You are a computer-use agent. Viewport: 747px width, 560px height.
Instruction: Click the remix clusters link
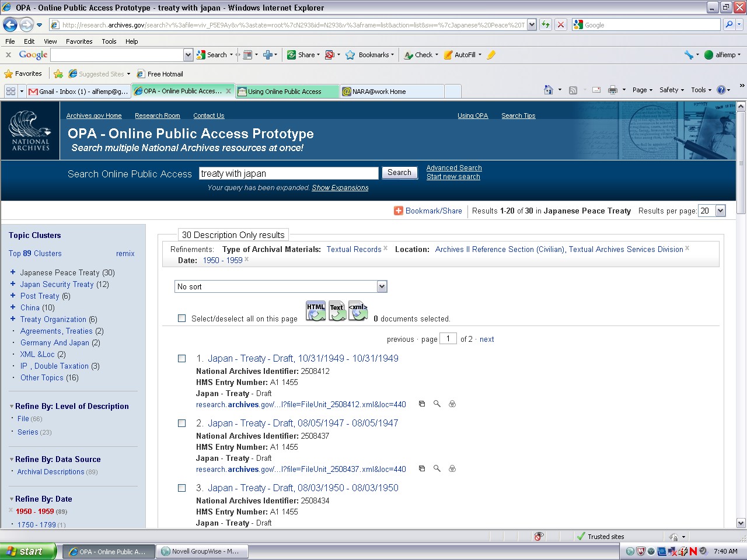125,254
